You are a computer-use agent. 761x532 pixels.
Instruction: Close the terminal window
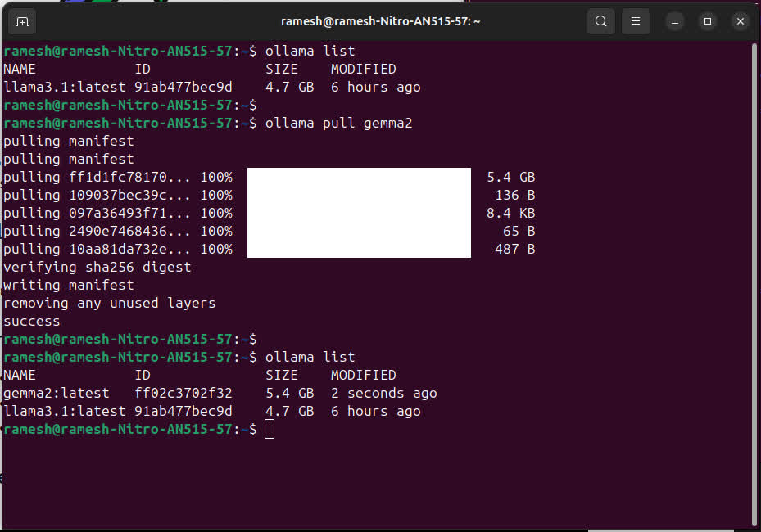[x=741, y=21]
